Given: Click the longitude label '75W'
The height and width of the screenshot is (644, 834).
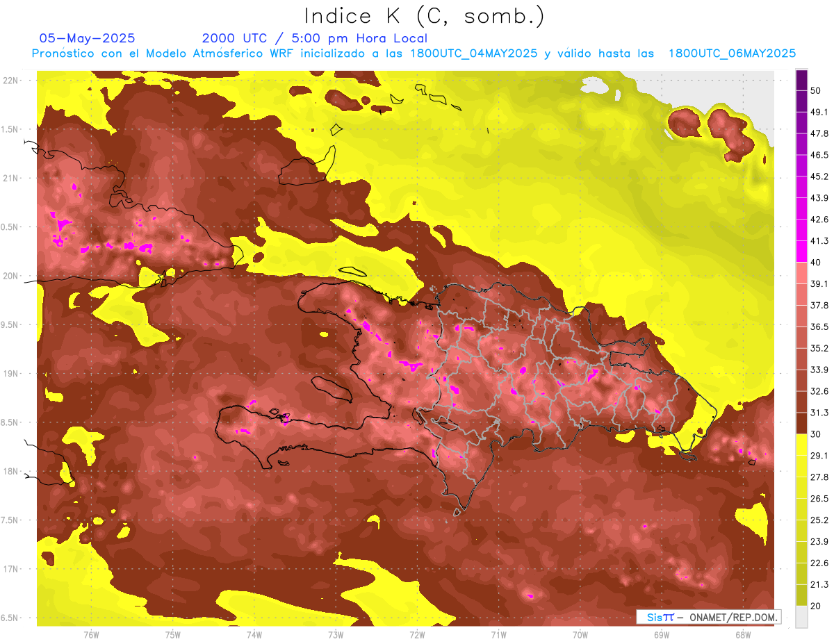Looking at the screenshot, I should (172, 635).
